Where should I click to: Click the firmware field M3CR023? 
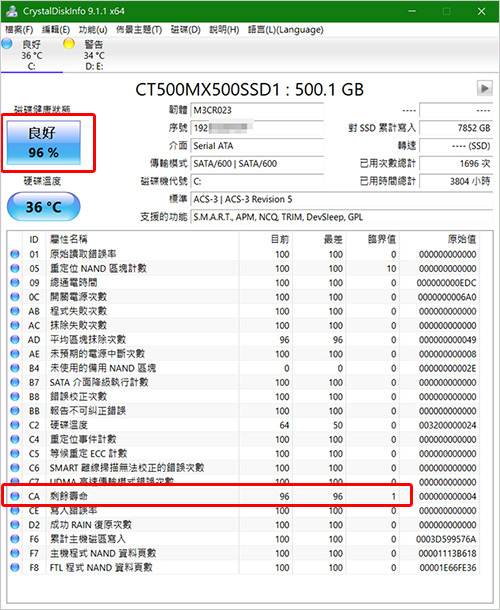(257, 110)
